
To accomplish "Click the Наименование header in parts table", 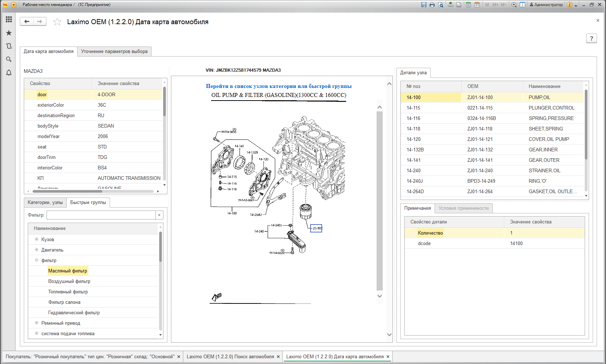I will tap(553, 86).
